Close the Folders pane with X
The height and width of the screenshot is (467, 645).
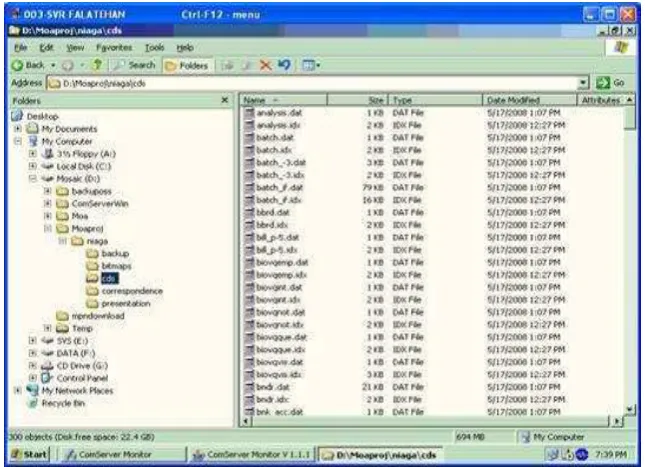click(225, 100)
